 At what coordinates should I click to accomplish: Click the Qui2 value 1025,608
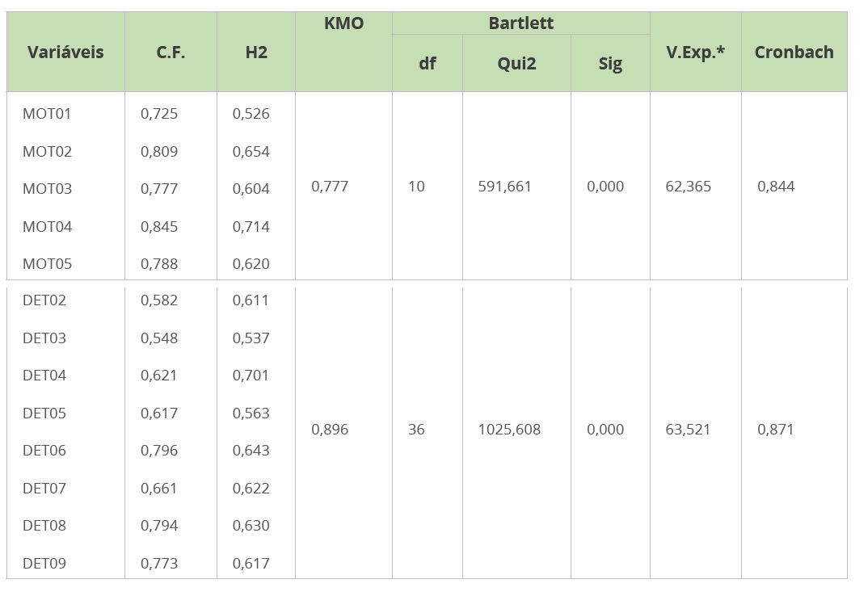508,430
